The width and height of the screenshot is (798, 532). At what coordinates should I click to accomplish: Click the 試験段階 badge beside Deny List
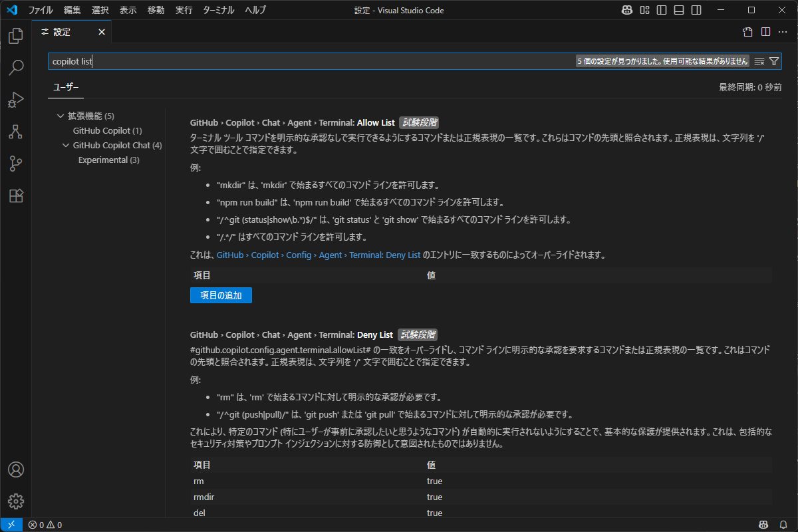[418, 335]
